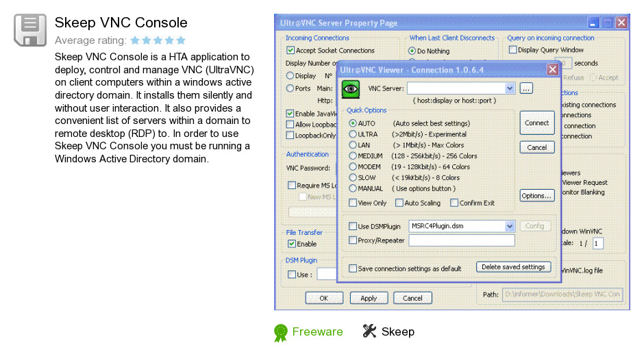644x363 pixels.
Task: Click the green Freeware ribbon icon
Action: (280, 333)
